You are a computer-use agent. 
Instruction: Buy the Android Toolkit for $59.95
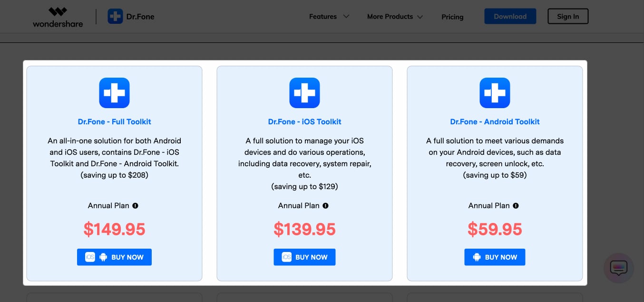[495, 257]
